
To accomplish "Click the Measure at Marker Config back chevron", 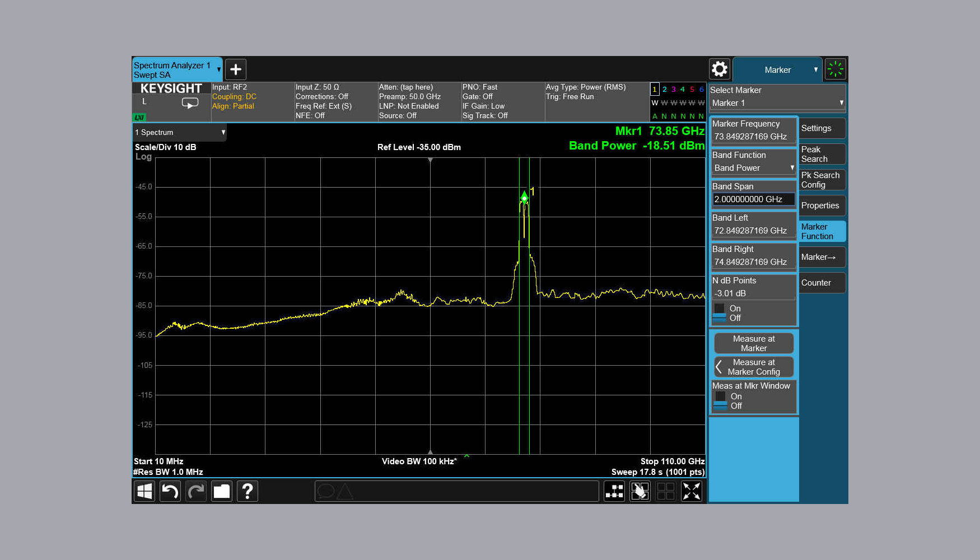I will click(719, 367).
